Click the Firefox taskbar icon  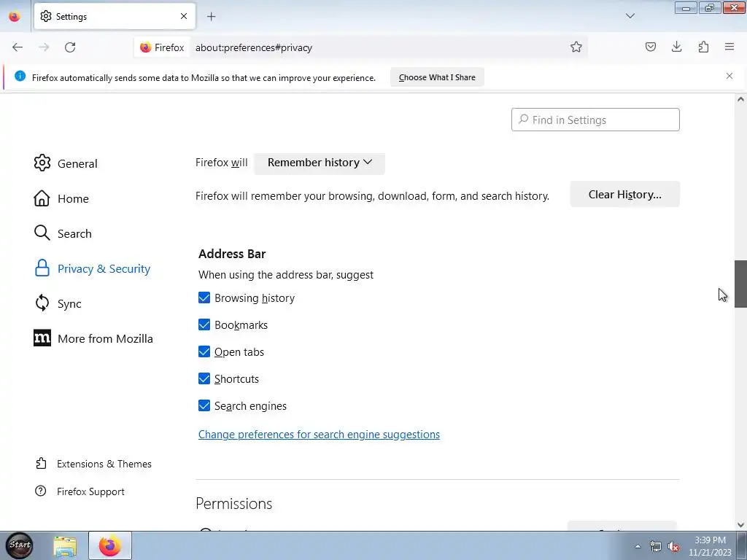tap(110, 545)
